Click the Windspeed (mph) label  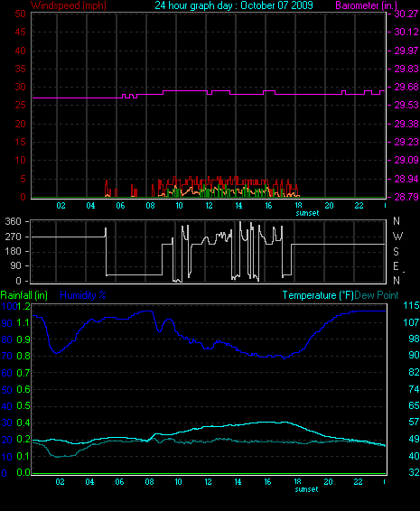click(x=68, y=5)
